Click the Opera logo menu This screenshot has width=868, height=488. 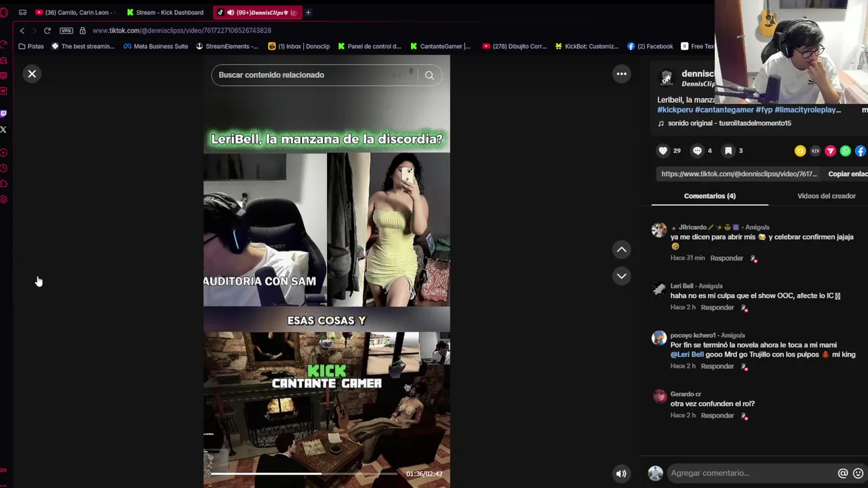(x=4, y=12)
